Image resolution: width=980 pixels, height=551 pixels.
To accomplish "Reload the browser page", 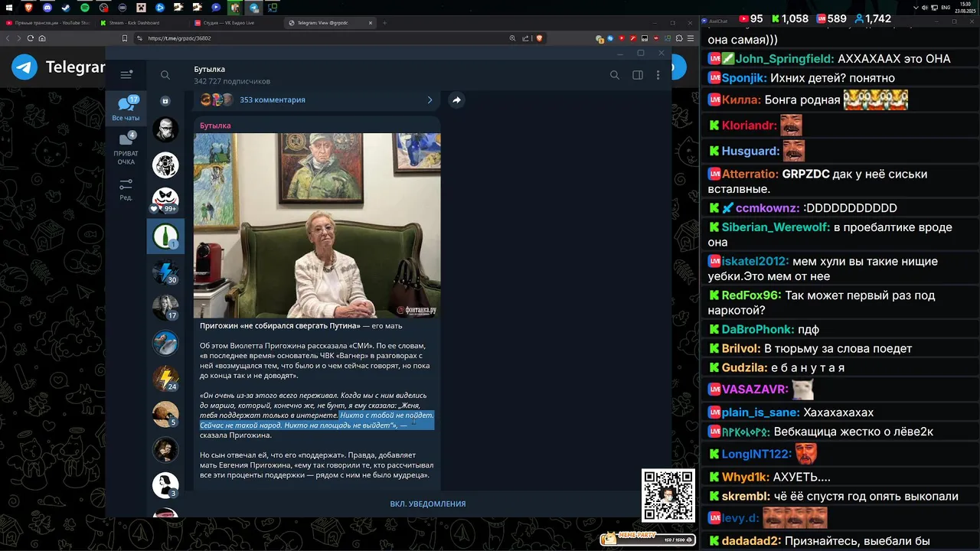I will [x=31, y=38].
